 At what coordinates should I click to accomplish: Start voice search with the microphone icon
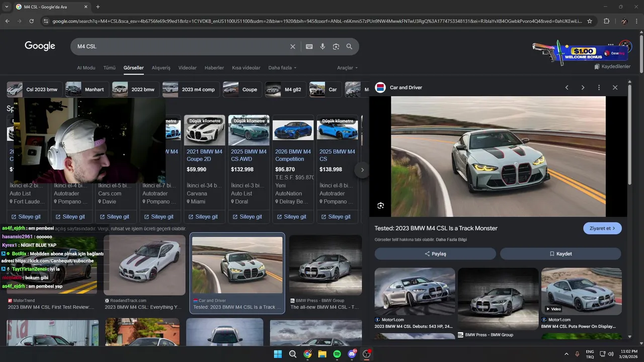click(x=323, y=46)
